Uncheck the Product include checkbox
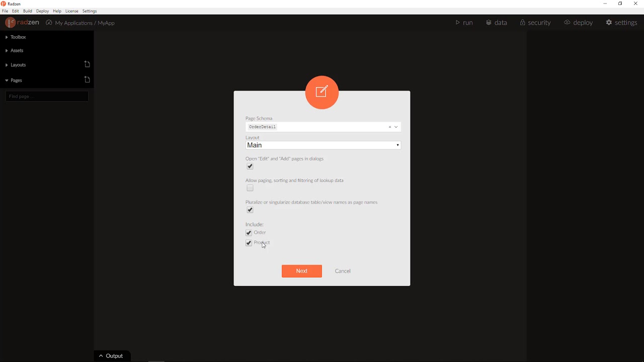 (x=249, y=243)
